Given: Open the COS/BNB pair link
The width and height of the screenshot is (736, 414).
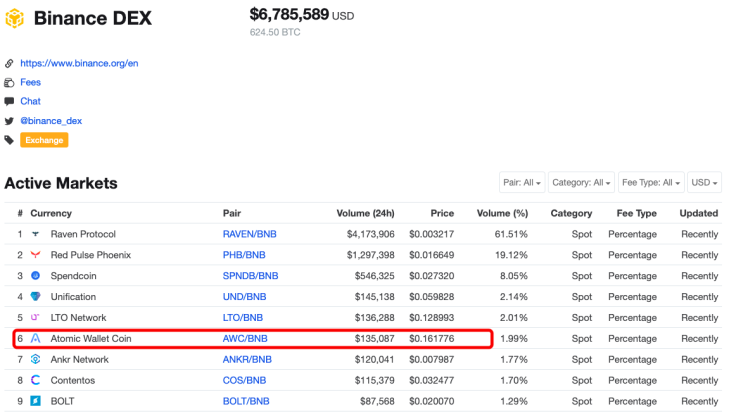Looking at the screenshot, I should pyautogui.click(x=245, y=380).
